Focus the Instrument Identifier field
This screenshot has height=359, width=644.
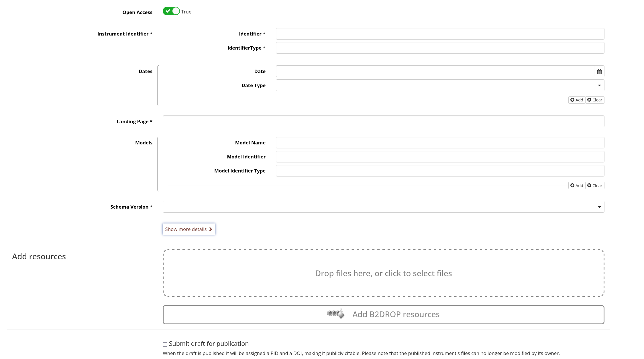[440, 34]
